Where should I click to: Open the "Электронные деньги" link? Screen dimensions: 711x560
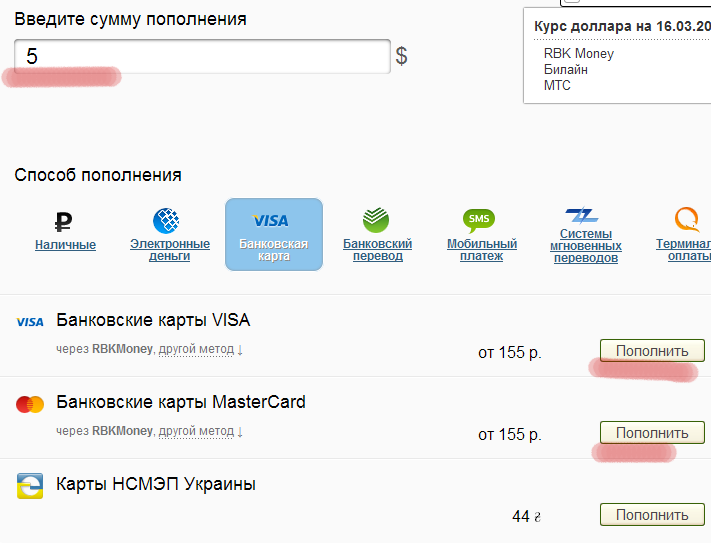point(170,250)
